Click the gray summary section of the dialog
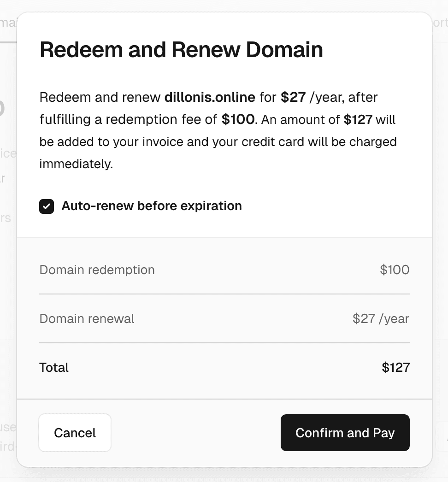 tap(224, 318)
